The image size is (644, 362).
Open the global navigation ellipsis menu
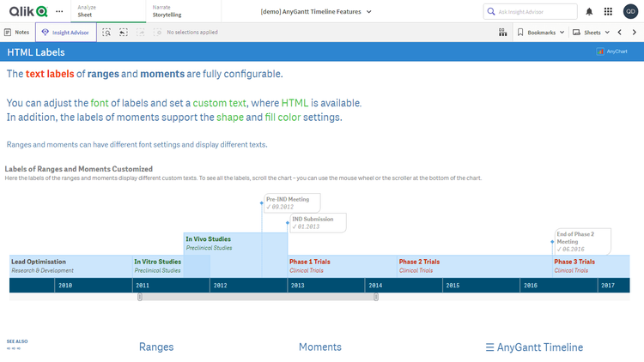58,11
